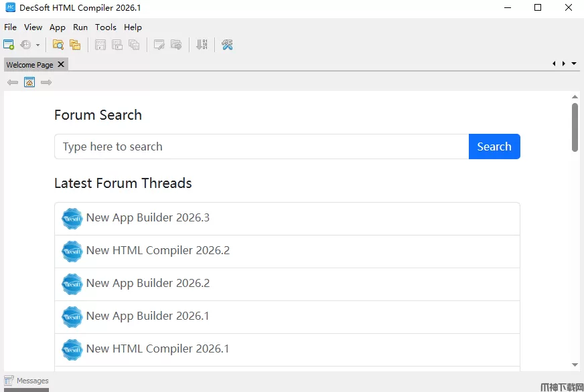Click the forward arrow navigation icon

pyautogui.click(x=46, y=82)
